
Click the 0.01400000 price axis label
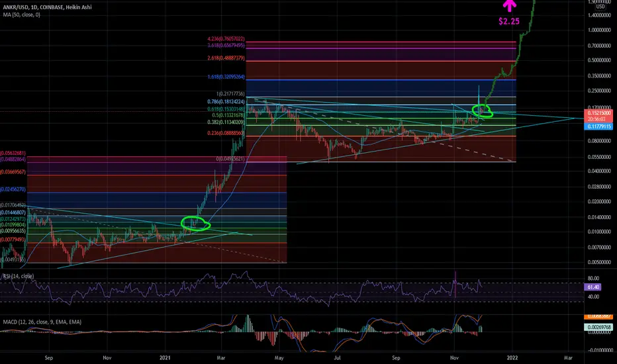tap(599, 217)
